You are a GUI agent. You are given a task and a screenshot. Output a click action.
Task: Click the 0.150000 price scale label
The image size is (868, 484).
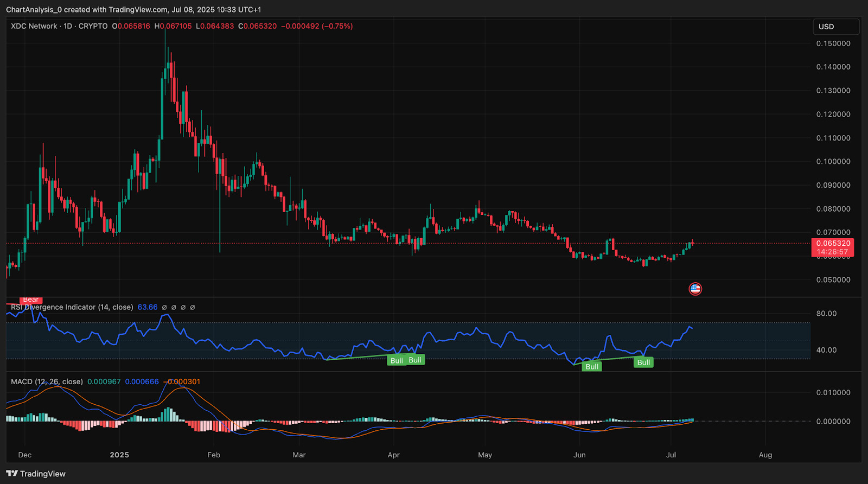833,43
